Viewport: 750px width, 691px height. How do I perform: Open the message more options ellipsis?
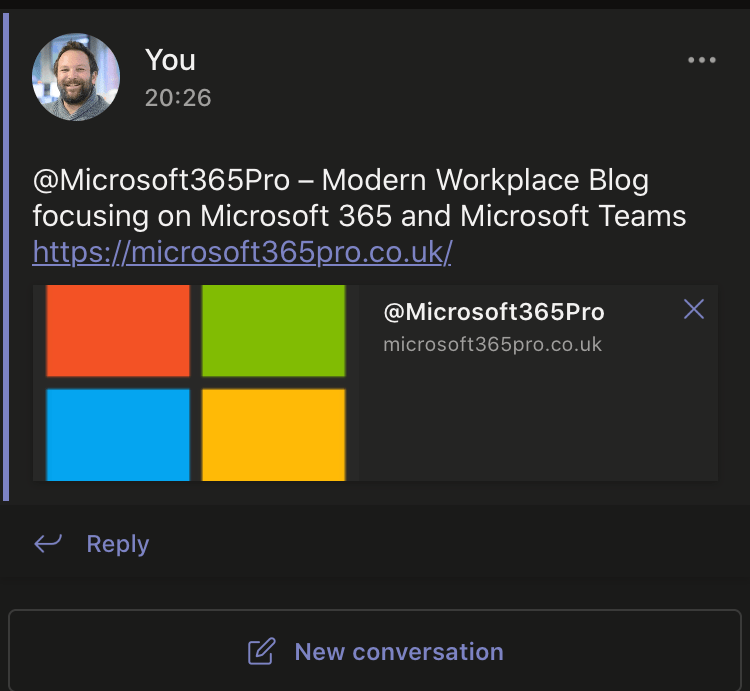702,60
